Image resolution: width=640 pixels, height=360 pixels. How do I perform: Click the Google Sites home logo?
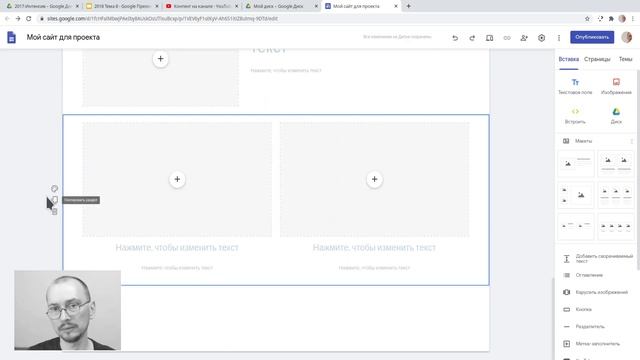pyautogui.click(x=11, y=37)
